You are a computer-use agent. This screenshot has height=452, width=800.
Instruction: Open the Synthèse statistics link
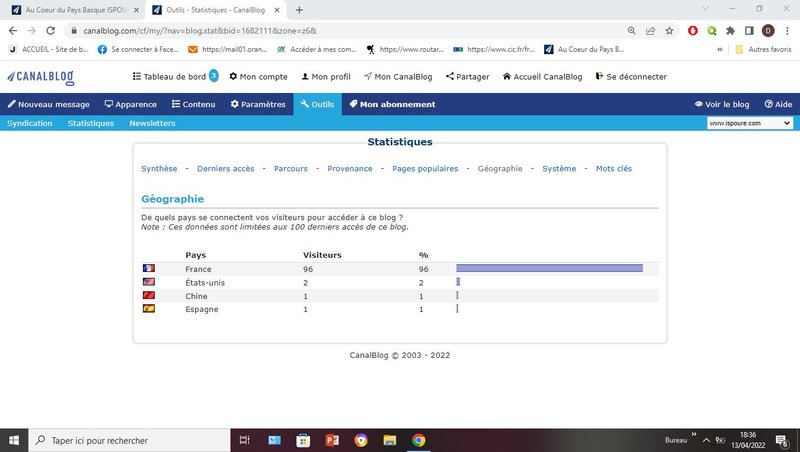tap(159, 168)
